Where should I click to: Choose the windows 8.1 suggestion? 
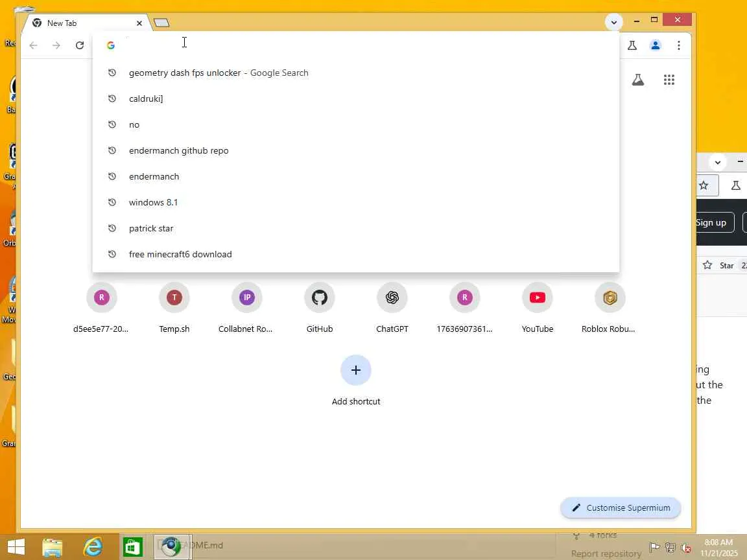(x=356, y=202)
